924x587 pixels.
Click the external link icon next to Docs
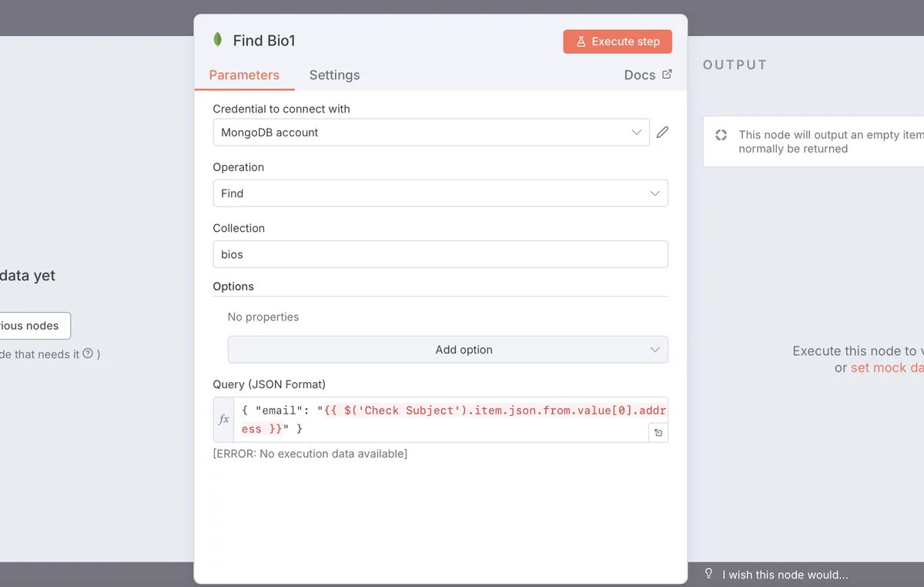(667, 74)
